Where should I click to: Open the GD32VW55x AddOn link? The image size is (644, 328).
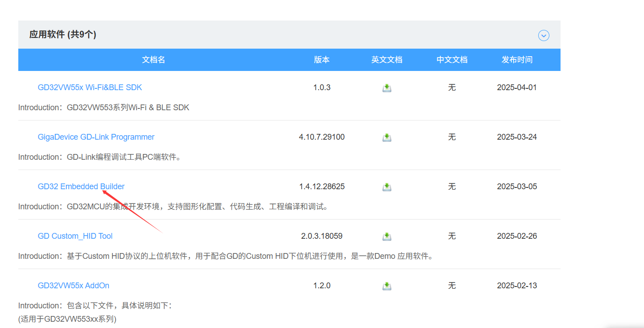point(73,286)
